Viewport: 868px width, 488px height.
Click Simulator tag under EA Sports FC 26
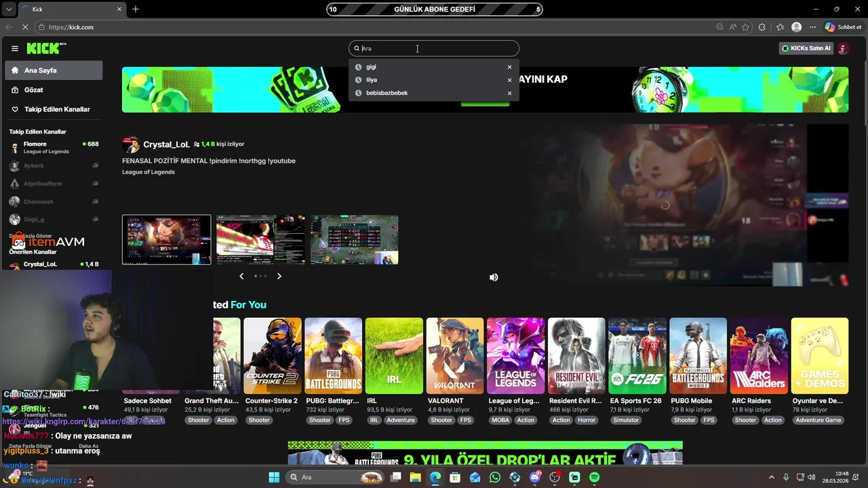[626, 420]
